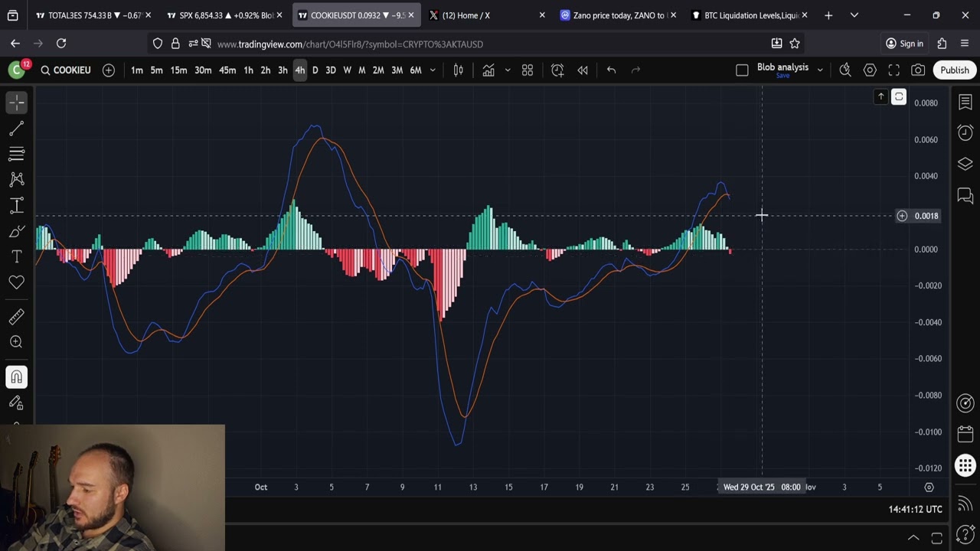This screenshot has width=980, height=551.
Task: Open the Blob analysis layout name
Action: [x=782, y=67]
